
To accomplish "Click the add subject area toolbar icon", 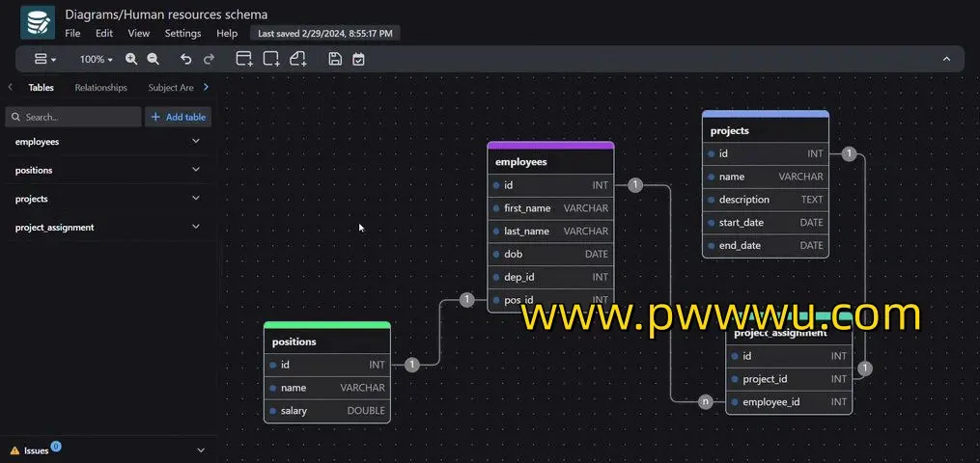I will (271, 59).
